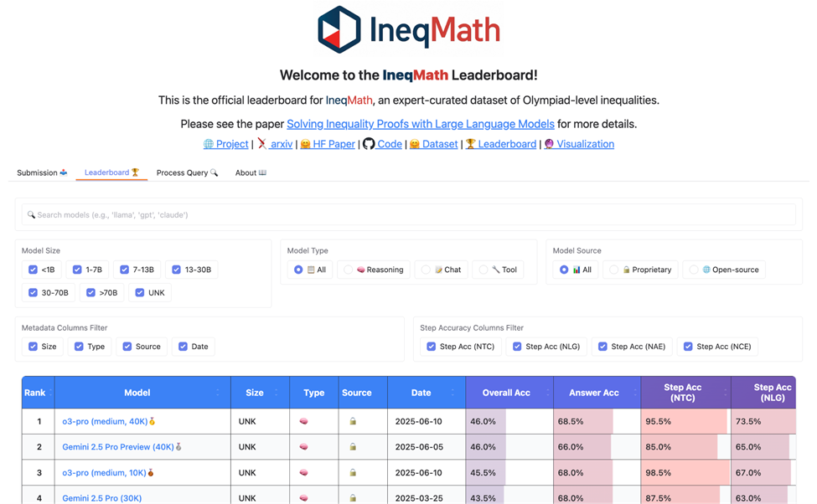Image resolution: width=817 pixels, height=504 pixels.
Task: Uncheck Step Acc (NTC) column filter
Action: (x=431, y=347)
